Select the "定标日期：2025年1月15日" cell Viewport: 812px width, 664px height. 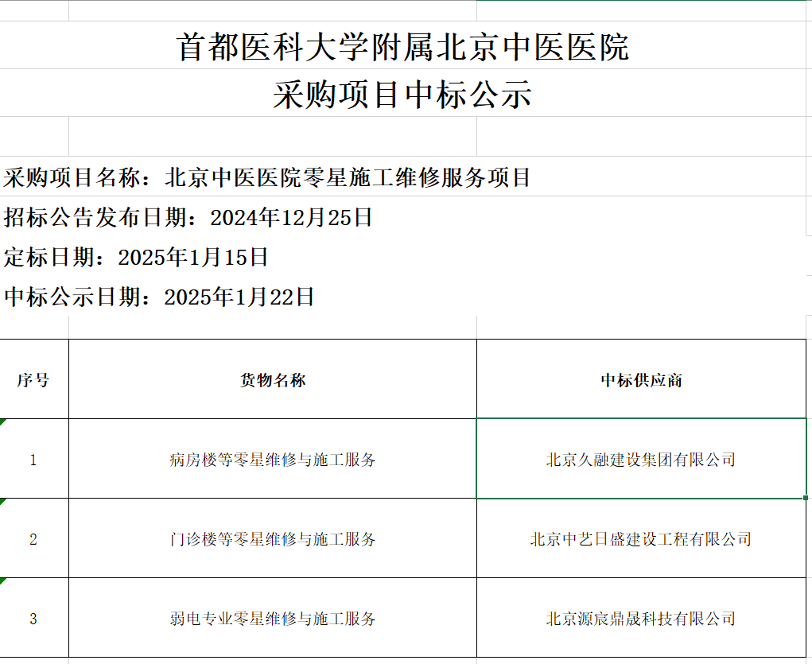pos(403,256)
